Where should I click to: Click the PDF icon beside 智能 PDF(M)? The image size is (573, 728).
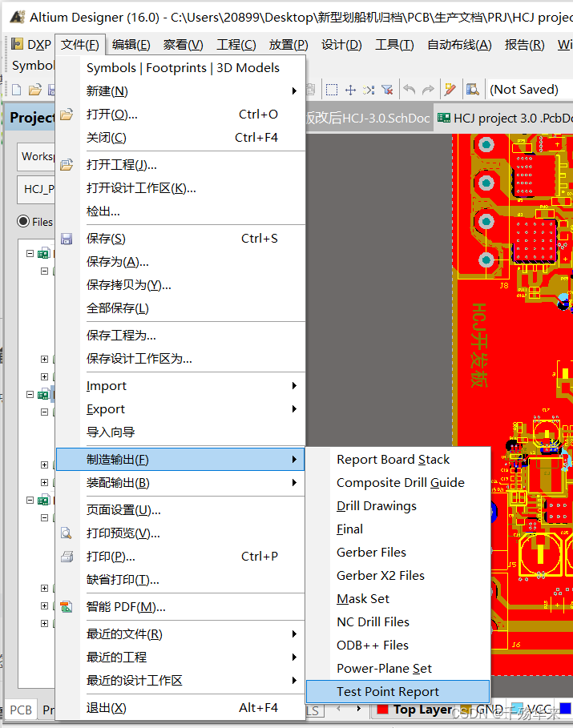click(67, 607)
